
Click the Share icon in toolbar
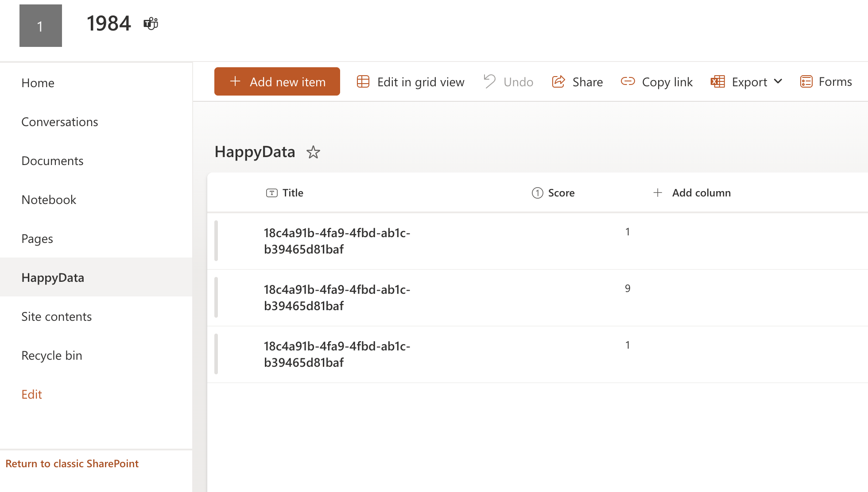pos(558,82)
